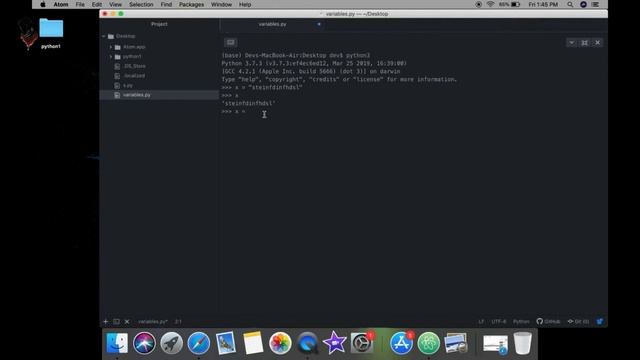The image size is (640, 360).
Task: Switch to Atom icon in Dock
Action: tap(429, 343)
